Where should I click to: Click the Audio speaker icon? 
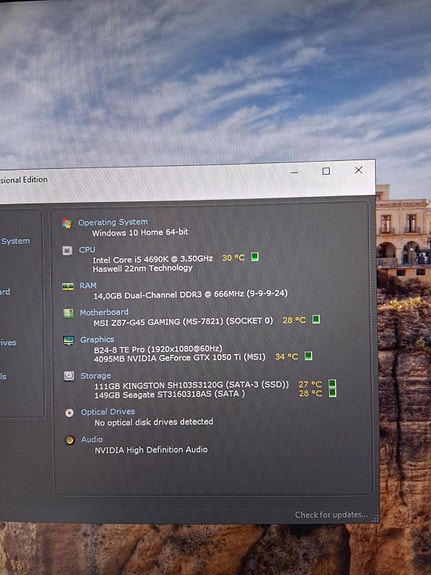[70, 440]
